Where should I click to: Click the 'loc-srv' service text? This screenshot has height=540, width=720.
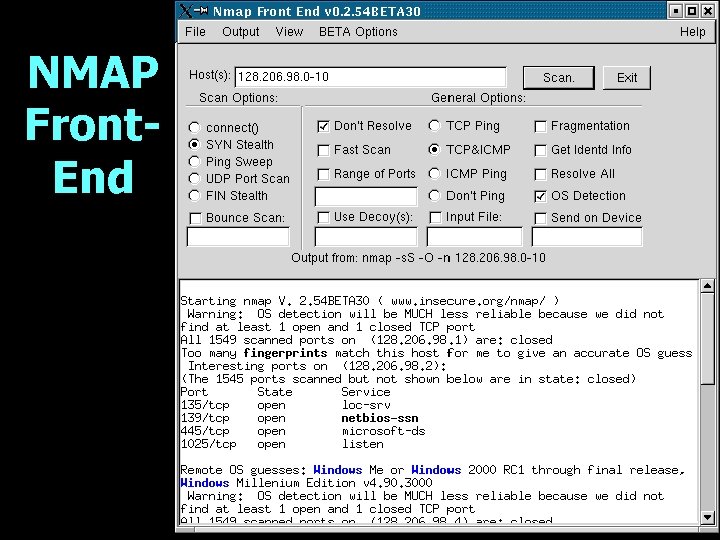[366, 405]
